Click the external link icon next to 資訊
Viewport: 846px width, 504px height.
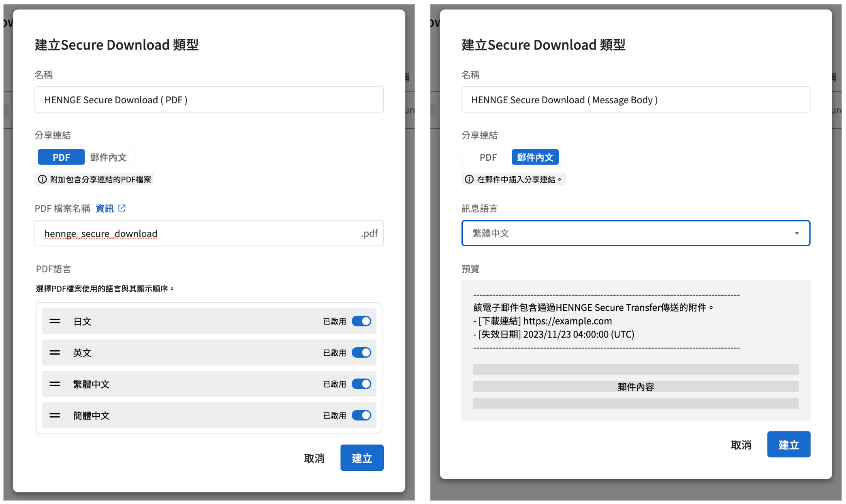point(122,208)
